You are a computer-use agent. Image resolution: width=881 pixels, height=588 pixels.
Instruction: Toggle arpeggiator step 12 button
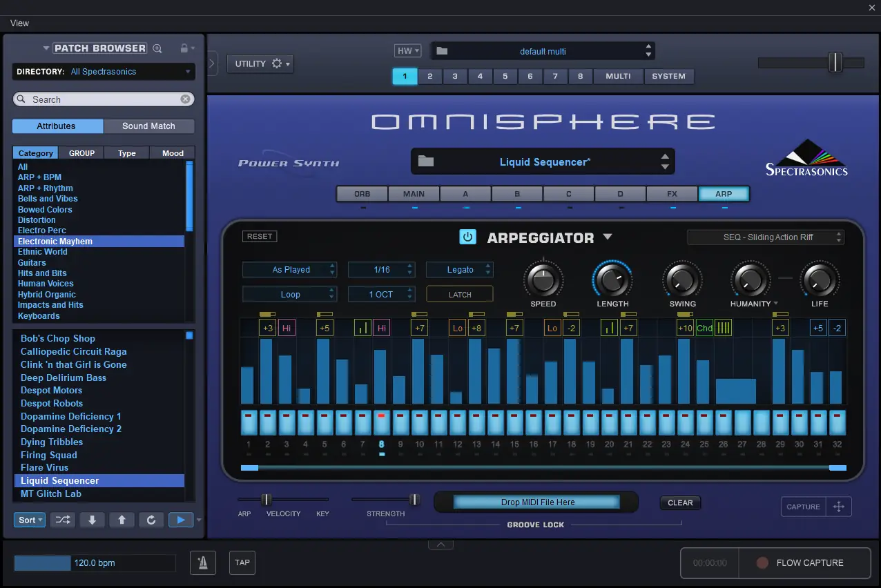coord(457,422)
